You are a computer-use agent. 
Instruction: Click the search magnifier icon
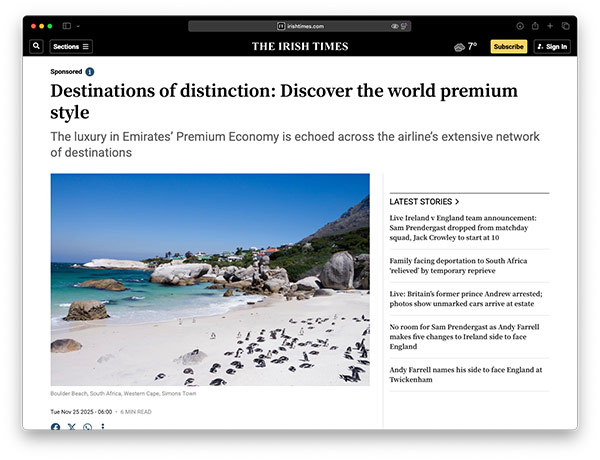tap(36, 47)
